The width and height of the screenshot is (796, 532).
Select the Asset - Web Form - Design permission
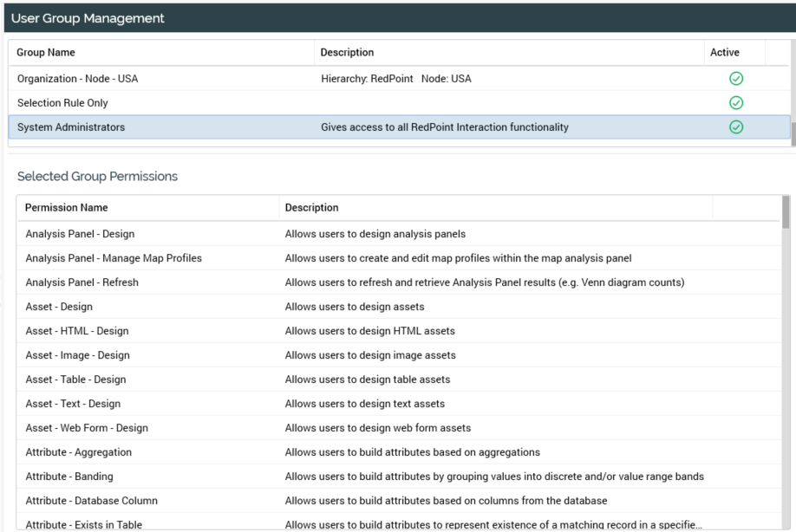pyautogui.click(x=87, y=428)
